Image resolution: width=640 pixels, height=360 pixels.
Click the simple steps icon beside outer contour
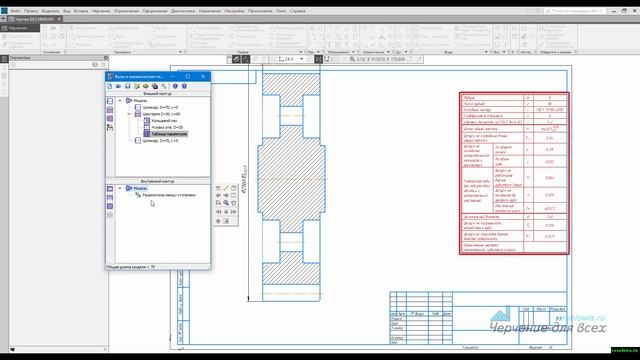(x=110, y=101)
